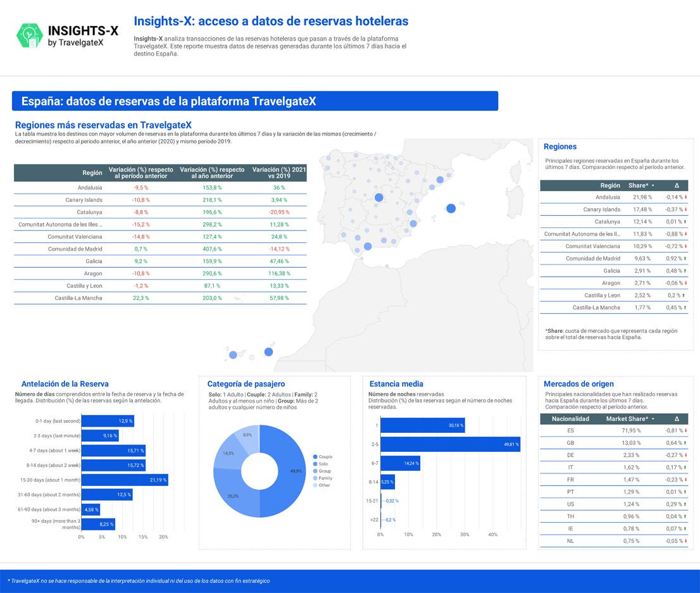Sort by the Nacionalidad column header
Viewport: 700px width, 593px height.
click(570, 419)
